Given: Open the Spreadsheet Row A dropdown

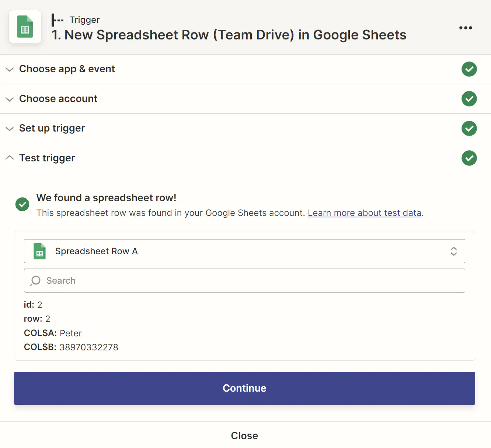Looking at the screenshot, I should 244,251.
